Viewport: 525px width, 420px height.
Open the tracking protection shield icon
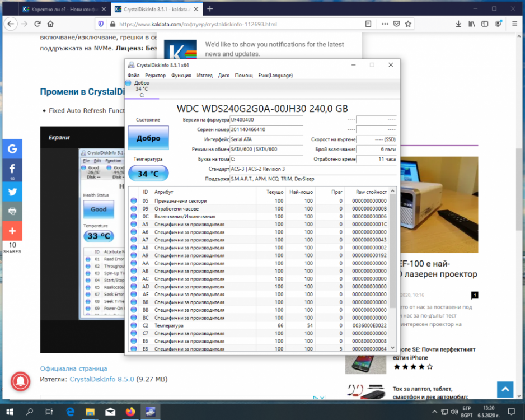[101, 24]
